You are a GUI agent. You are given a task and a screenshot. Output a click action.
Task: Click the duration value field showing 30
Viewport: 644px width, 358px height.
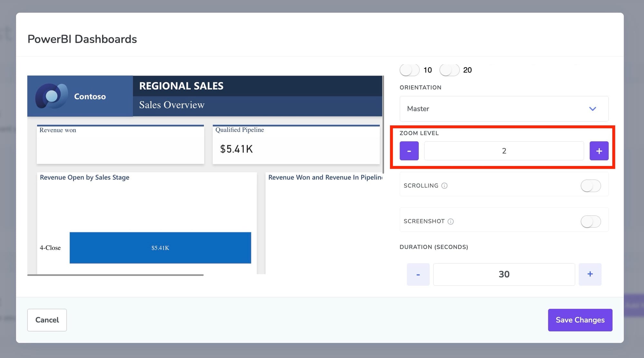click(x=504, y=274)
